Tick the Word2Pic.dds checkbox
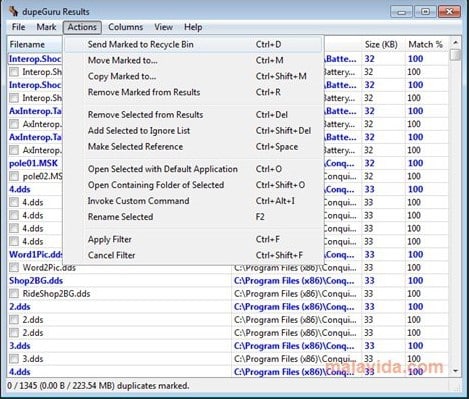Viewport: 469px width, 399px height. pyautogui.click(x=14, y=267)
